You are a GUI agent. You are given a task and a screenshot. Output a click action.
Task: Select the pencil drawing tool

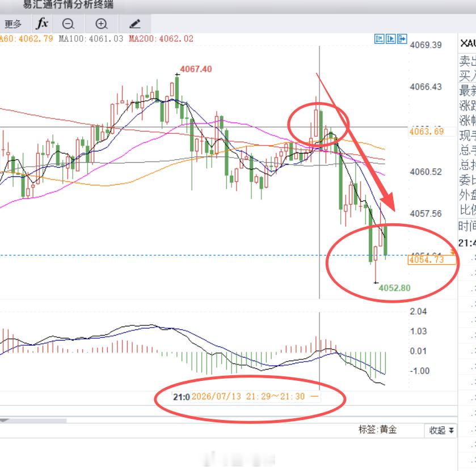tap(135, 24)
